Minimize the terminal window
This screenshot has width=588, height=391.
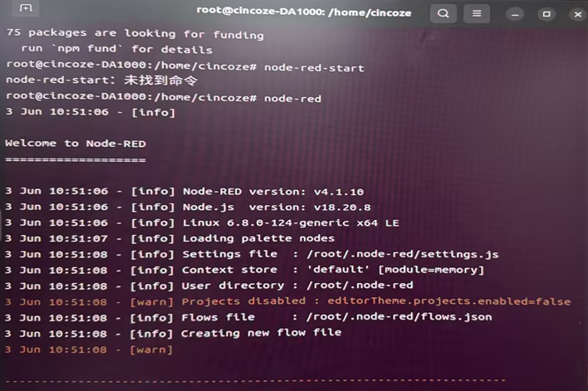(x=515, y=15)
